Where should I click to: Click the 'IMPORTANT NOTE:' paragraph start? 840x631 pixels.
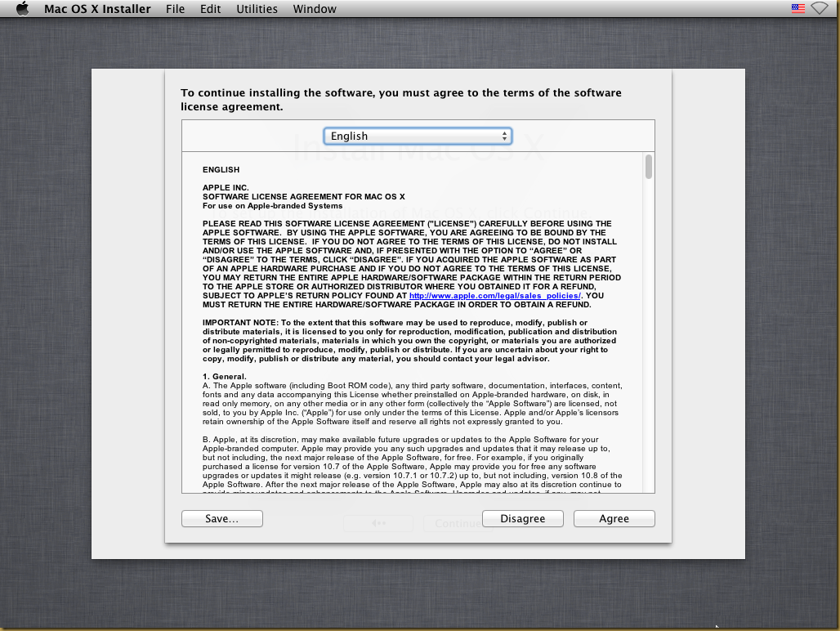click(x=240, y=323)
